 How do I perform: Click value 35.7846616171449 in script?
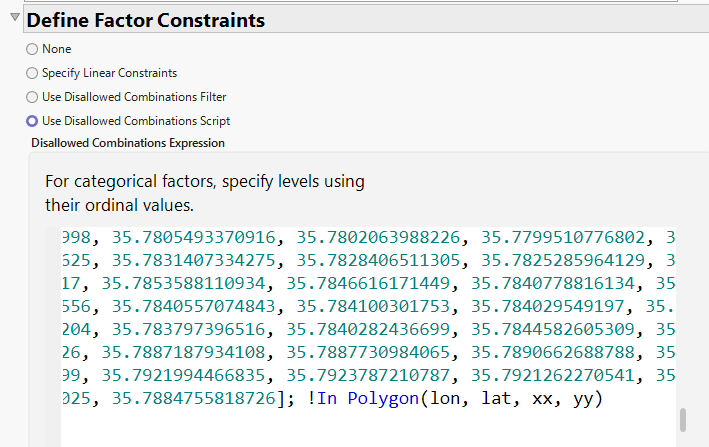(x=368, y=283)
